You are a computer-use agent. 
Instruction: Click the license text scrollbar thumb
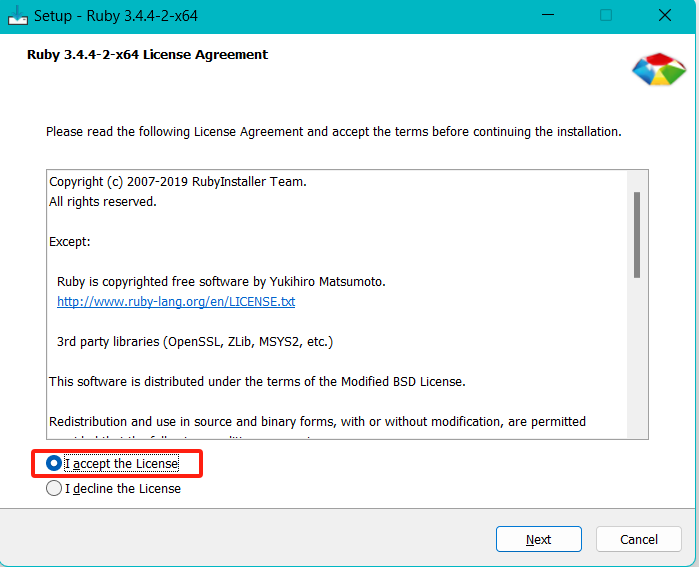[637, 235]
